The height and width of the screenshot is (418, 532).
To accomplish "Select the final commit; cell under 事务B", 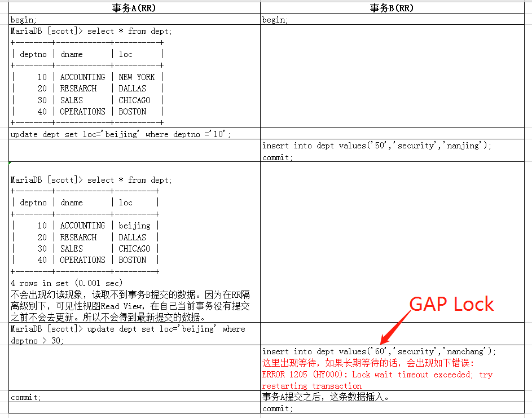I will click(x=392, y=408).
